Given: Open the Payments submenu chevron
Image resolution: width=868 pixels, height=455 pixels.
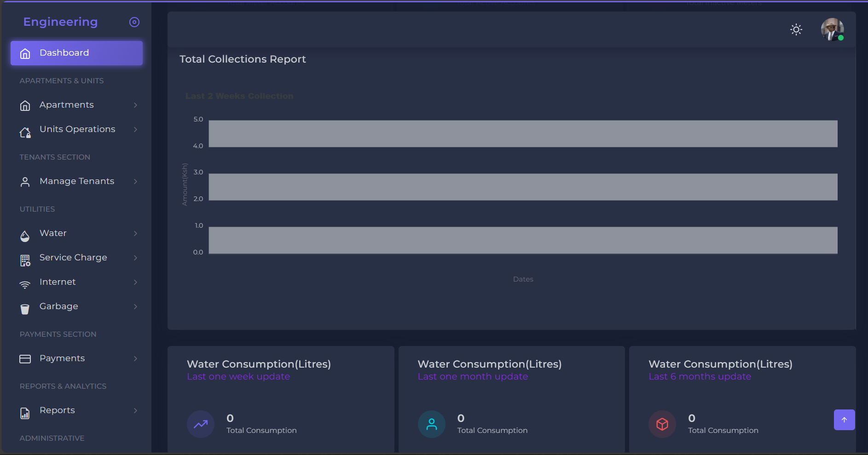Looking at the screenshot, I should pyautogui.click(x=135, y=358).
